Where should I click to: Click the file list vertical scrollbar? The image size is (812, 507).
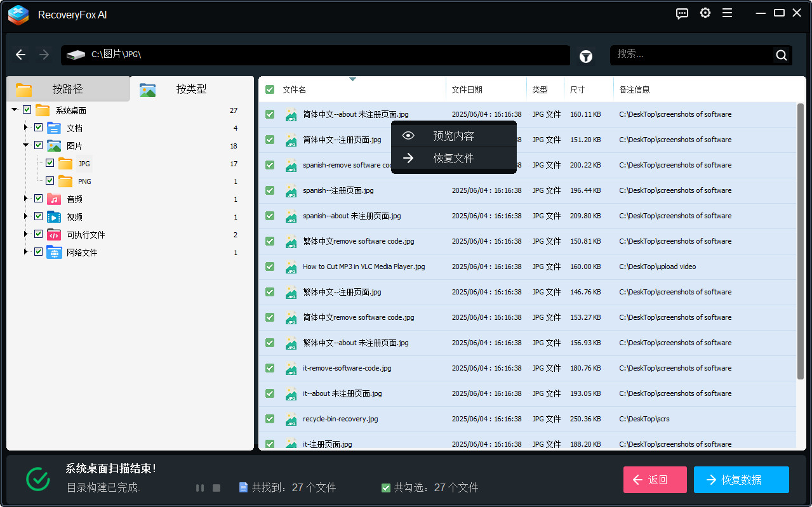click(x=800, y=241)
